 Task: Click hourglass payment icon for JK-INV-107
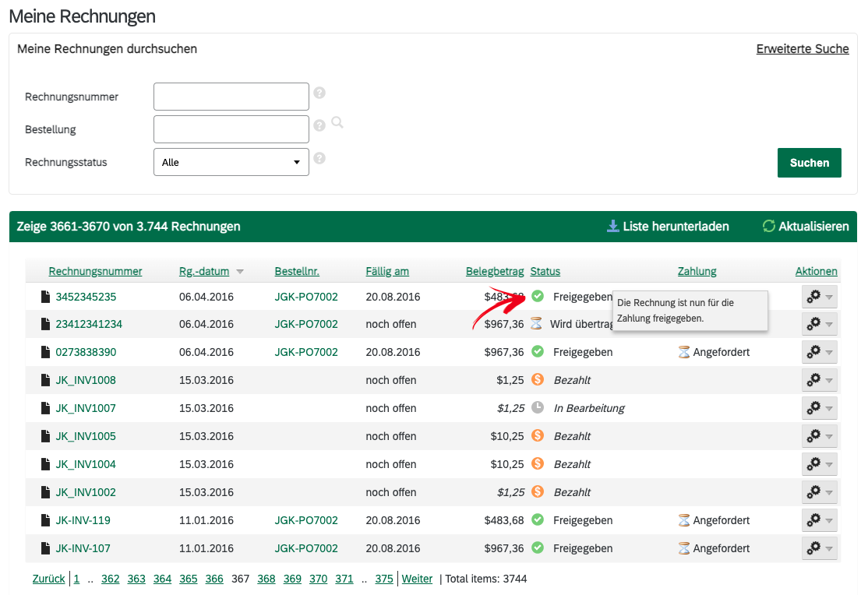pos(684,548)
